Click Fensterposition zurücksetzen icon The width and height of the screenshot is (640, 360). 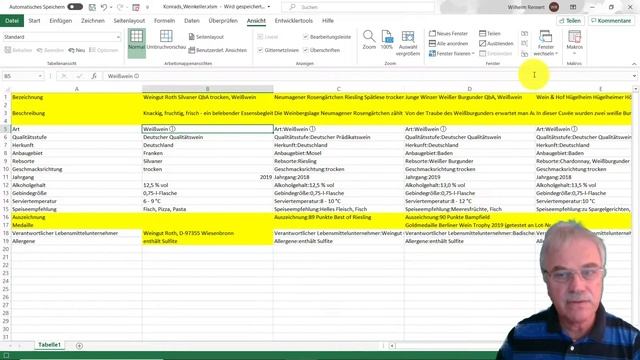524,53
